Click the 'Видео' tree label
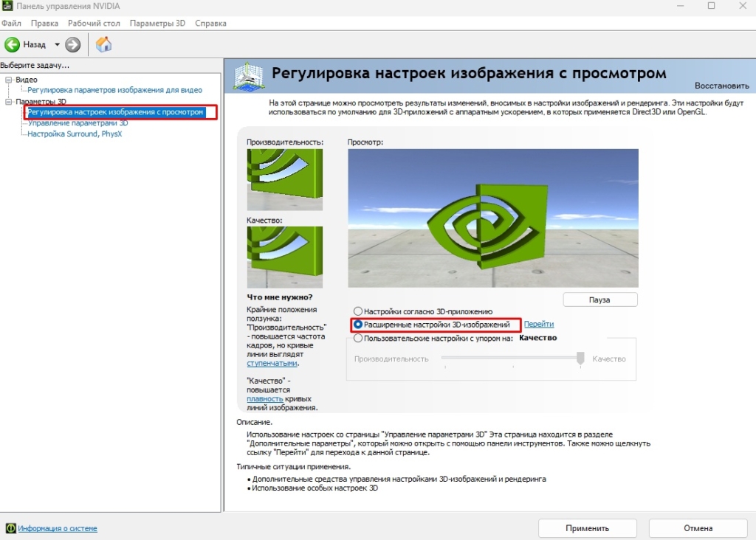 27,80
